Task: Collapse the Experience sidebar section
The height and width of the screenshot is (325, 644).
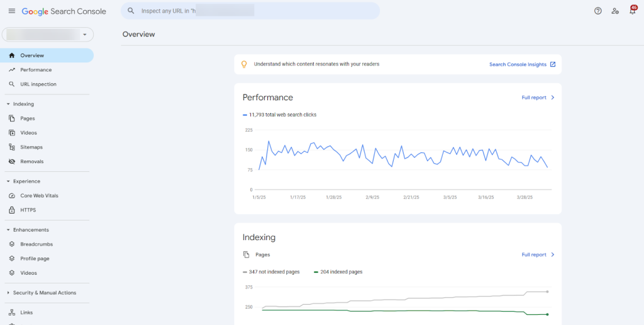Action: pyautogui.click(x=8, y=181)
